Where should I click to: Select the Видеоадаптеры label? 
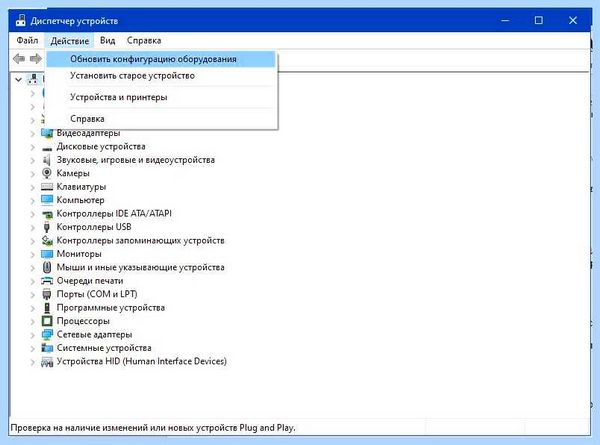click(x=88, y=133)
